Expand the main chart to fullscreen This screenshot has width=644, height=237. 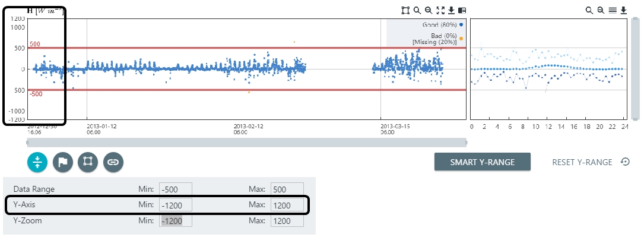click(x=440, y=11)
